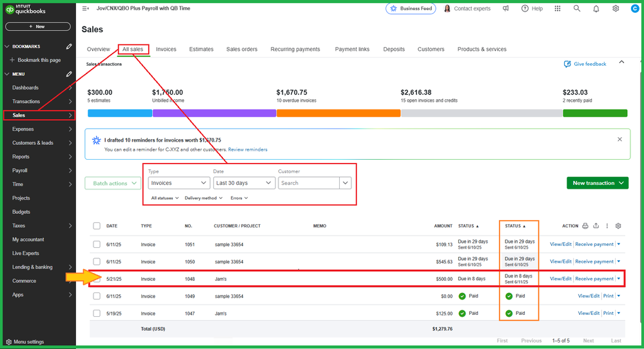Click Print for invoice 1049

tap(609, 296)
